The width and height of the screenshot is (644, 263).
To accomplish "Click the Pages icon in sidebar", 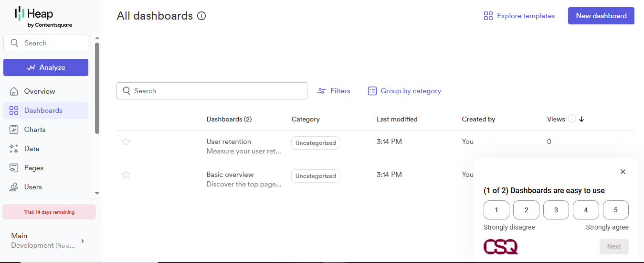I will coord(14,168).
